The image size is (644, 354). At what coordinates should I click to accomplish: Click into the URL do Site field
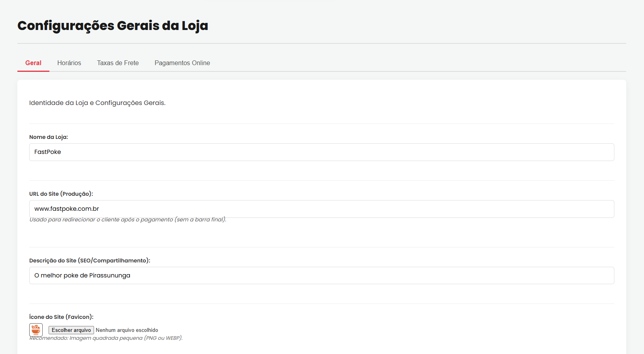click(322, 209)
